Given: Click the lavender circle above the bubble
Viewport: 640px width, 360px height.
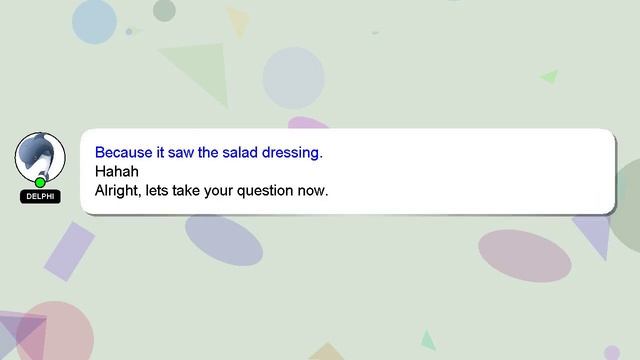Looking at the screenshot, I should point(293,78).
